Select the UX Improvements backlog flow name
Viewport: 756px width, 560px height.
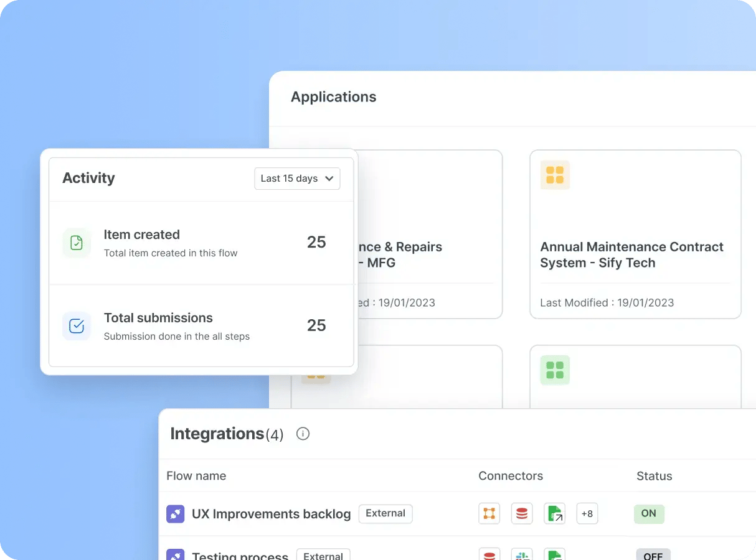click(272, 514)
